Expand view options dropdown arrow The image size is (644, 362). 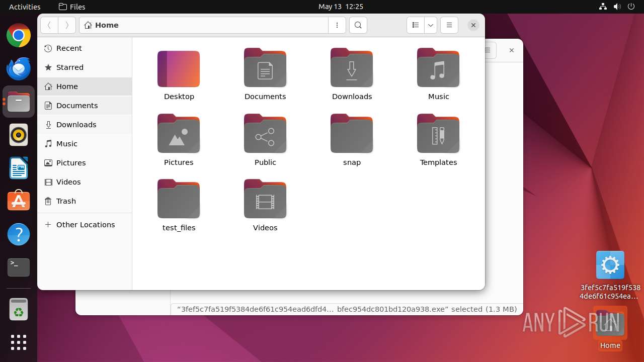tap(431, 25)
